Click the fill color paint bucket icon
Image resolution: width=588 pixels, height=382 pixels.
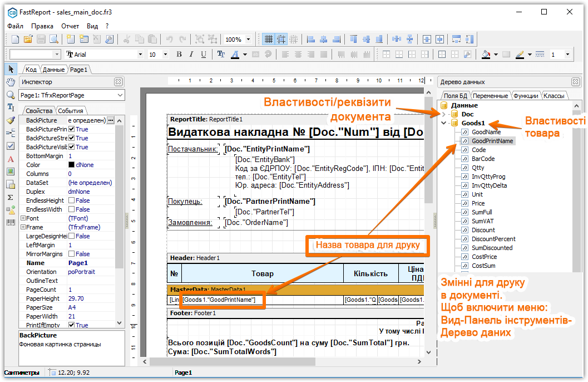pos(486,55)
